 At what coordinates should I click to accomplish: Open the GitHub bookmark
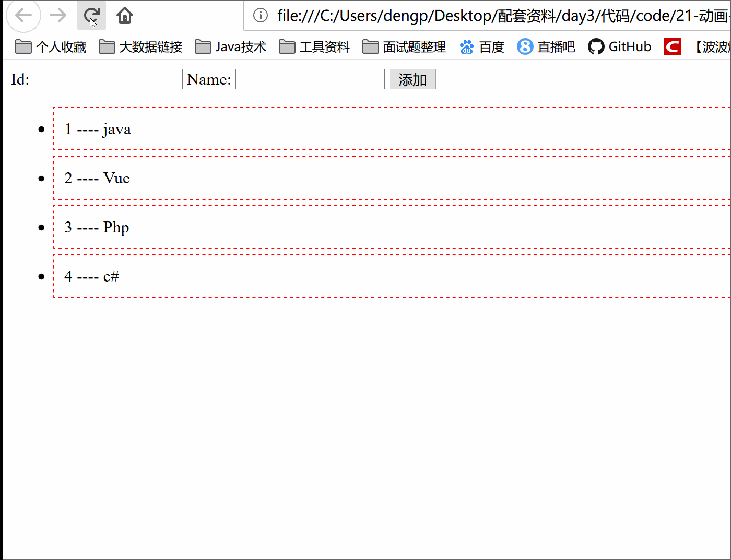coord(620,47)
